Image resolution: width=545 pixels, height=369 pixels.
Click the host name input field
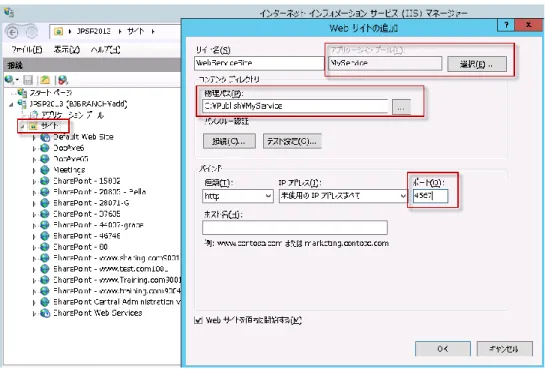[295, 227]
